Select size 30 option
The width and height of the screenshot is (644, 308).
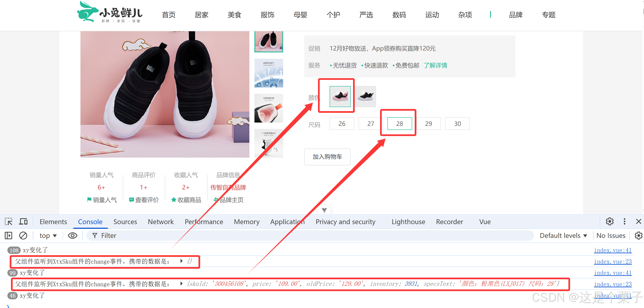tap(457, 124)
